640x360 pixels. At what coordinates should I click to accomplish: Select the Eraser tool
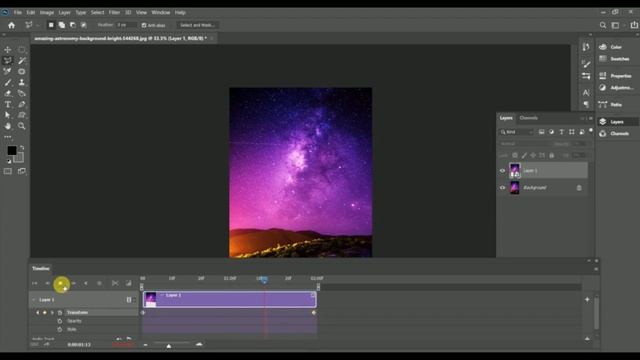[x=8, y=93]
